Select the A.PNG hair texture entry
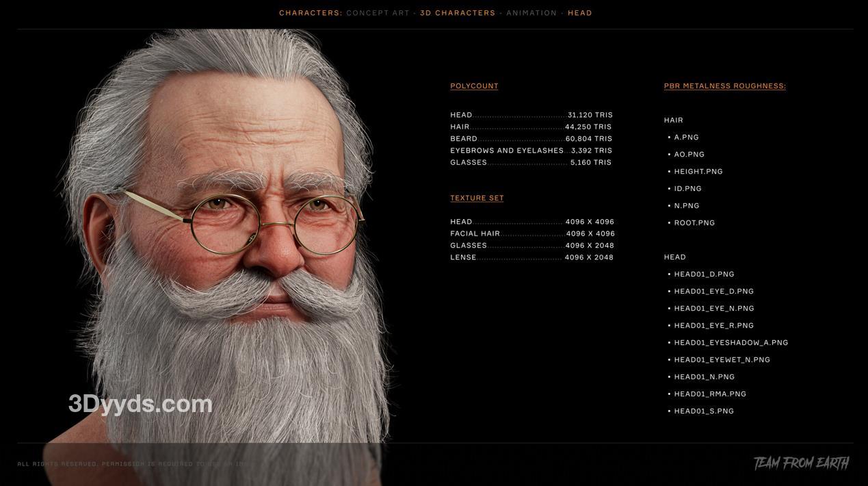The image size is (868, 486). click(686, 138)
